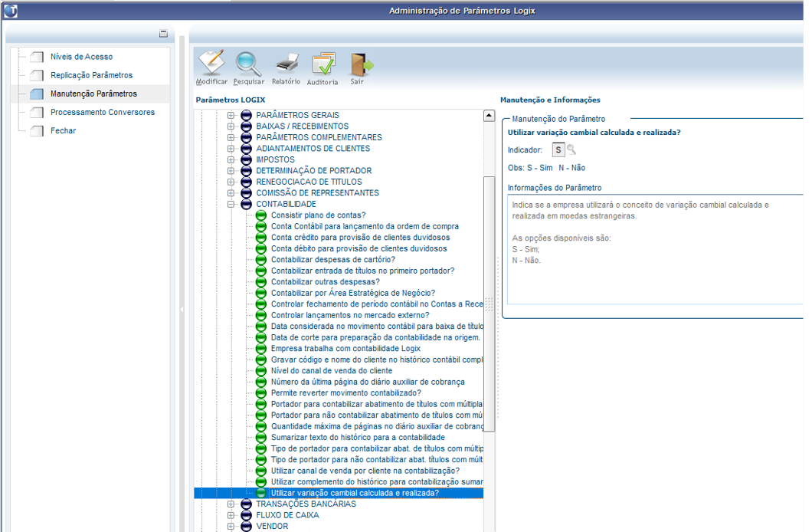
Task: Click the Modificar toolbar icon
Action: pos(211,63)
